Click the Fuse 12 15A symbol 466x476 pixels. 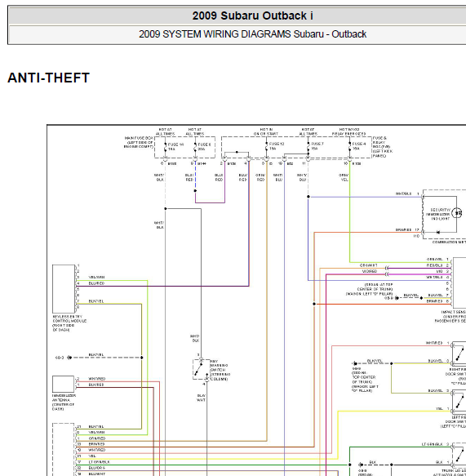267,147
